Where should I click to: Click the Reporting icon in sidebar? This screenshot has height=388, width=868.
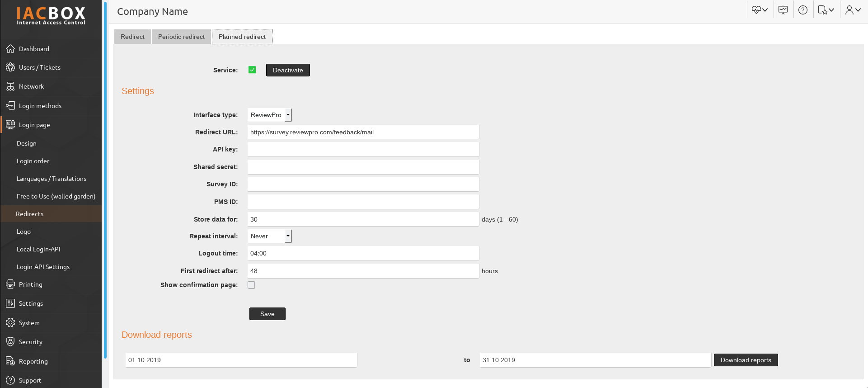pyautogui.click(x=10, y=361)
